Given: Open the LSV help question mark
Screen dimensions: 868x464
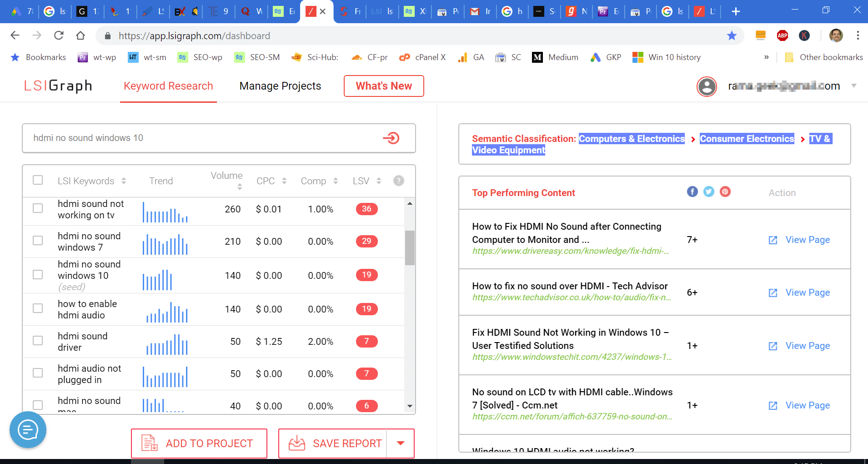Looking at the screenshot, I should click(x=399, y=181).
